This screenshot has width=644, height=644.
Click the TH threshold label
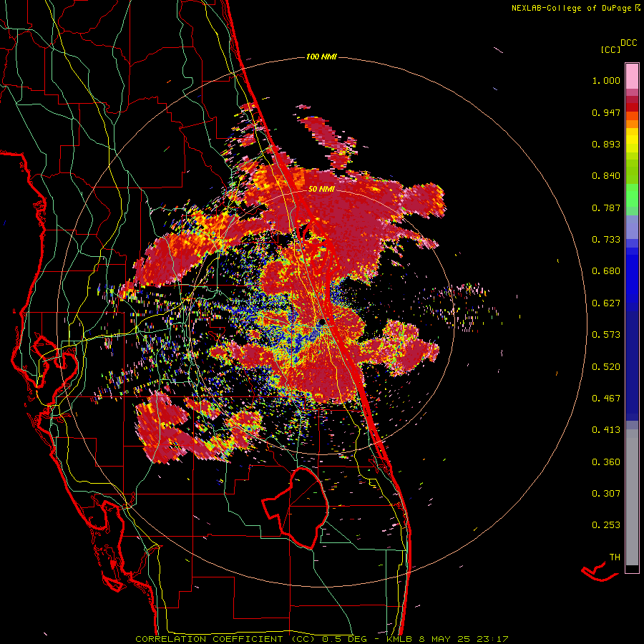tap(615, 557)
